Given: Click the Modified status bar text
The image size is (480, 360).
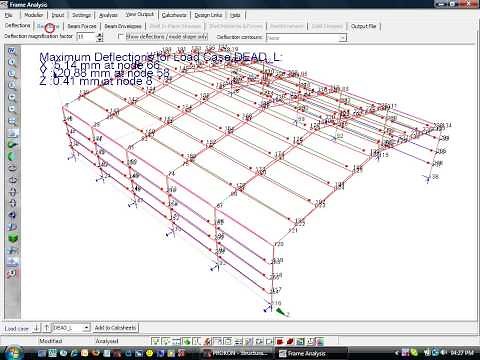Looking at the screenshot, I should point(51,341).
